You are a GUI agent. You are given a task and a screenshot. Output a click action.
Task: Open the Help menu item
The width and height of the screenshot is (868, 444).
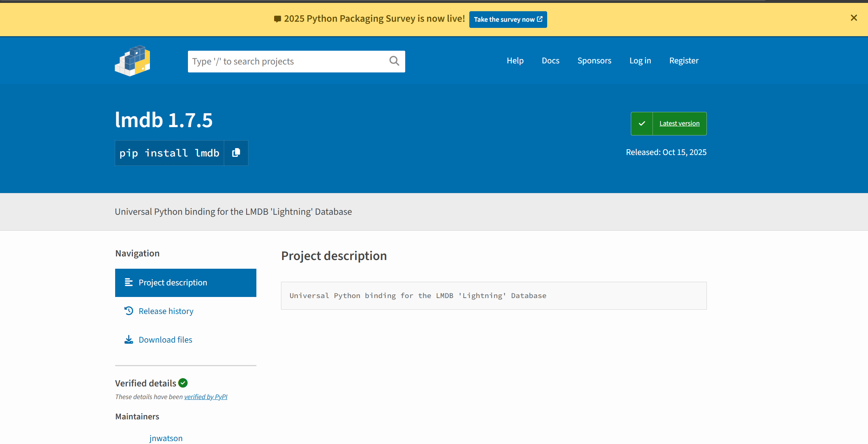[x=515, y=60]
